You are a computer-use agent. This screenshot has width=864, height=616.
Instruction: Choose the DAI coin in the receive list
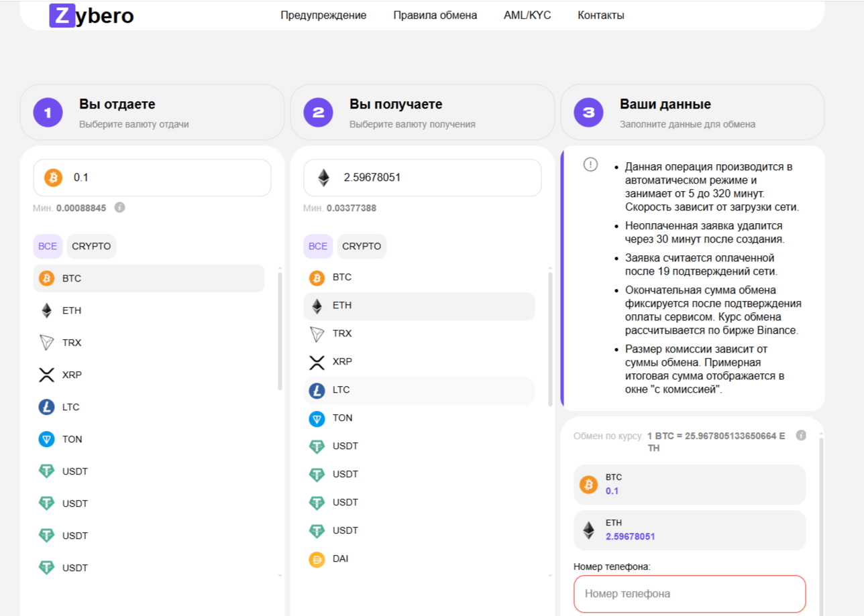coord(340,558)
